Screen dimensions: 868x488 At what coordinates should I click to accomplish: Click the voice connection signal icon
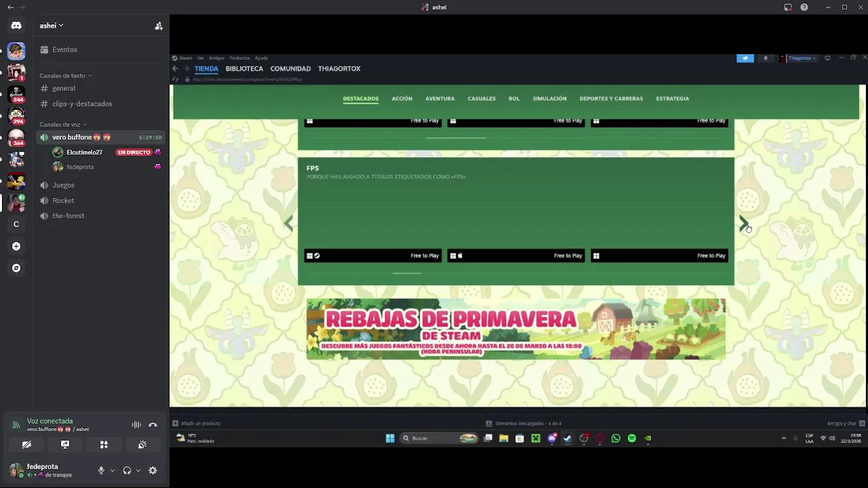coord(16,425)
